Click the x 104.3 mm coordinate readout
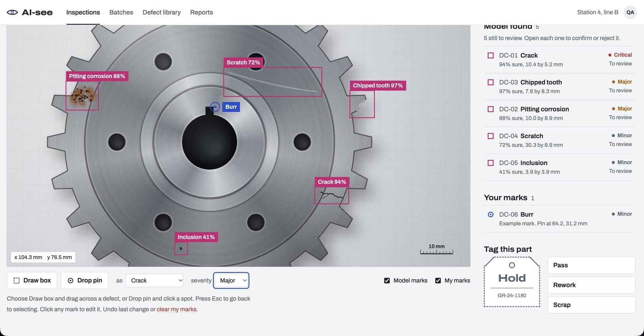Image resolution: width=644 pixels, height=336 pixels. pyautogui.click(x=28, y=257)
